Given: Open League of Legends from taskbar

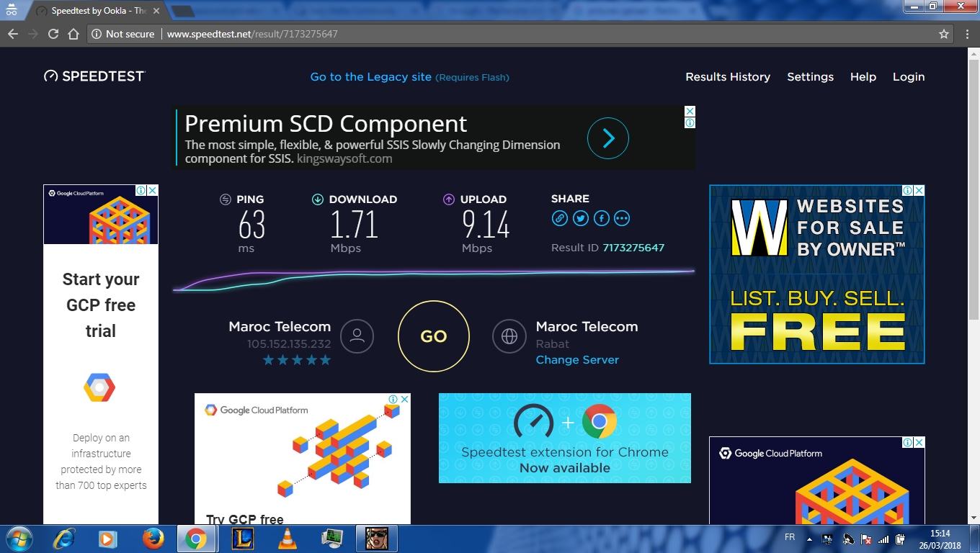Looking at the screenshot, I should [x=243, y=539].
